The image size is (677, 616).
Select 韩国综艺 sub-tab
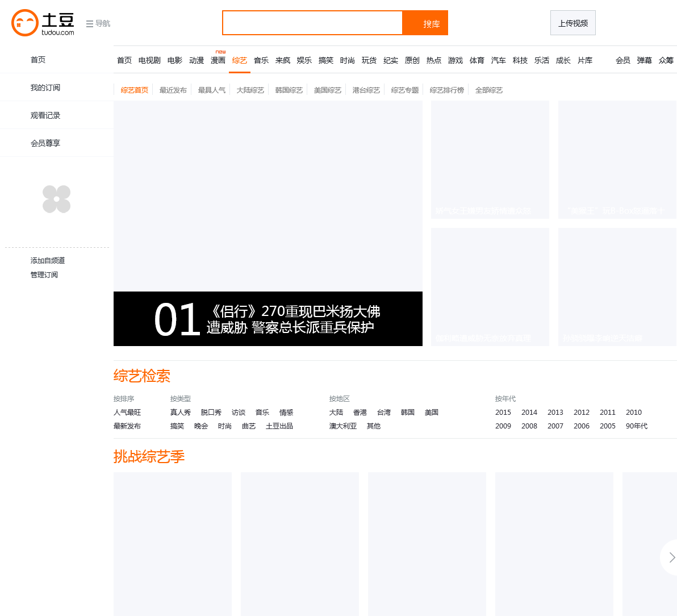[x=289, y=90]
